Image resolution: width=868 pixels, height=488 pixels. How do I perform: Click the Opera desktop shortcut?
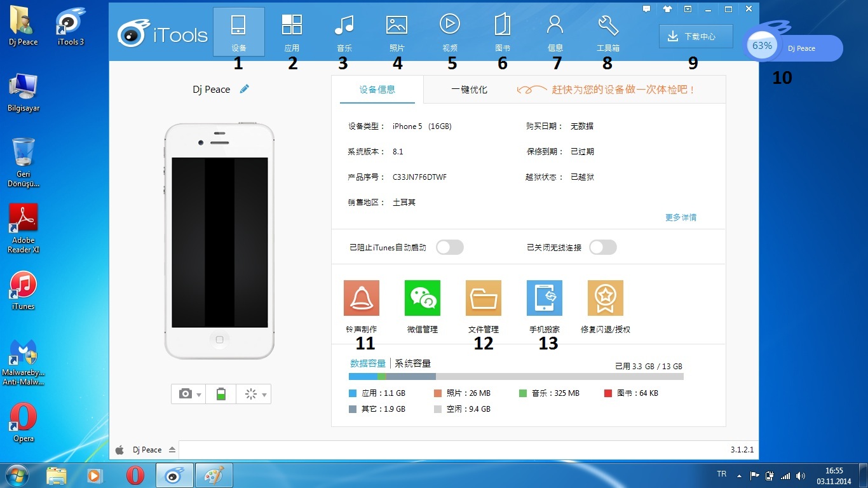23,423
